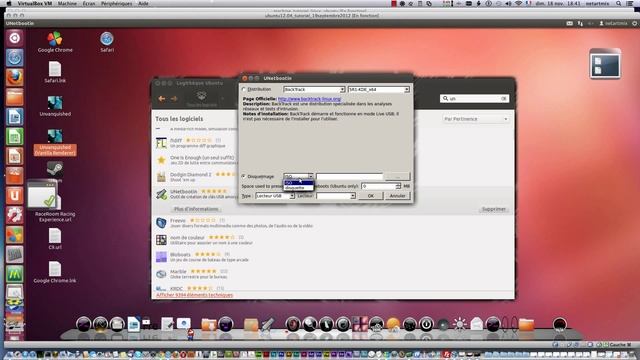Viewport: 640px width, 360px height.
Task: Click the browse '...' button for disk image
Action: [397, 176]
